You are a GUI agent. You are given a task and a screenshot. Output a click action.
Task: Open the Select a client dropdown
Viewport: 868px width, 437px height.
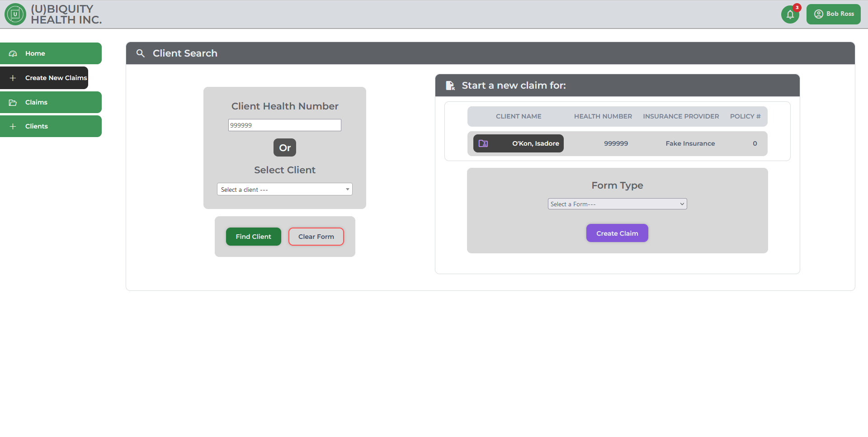(284, 190)
